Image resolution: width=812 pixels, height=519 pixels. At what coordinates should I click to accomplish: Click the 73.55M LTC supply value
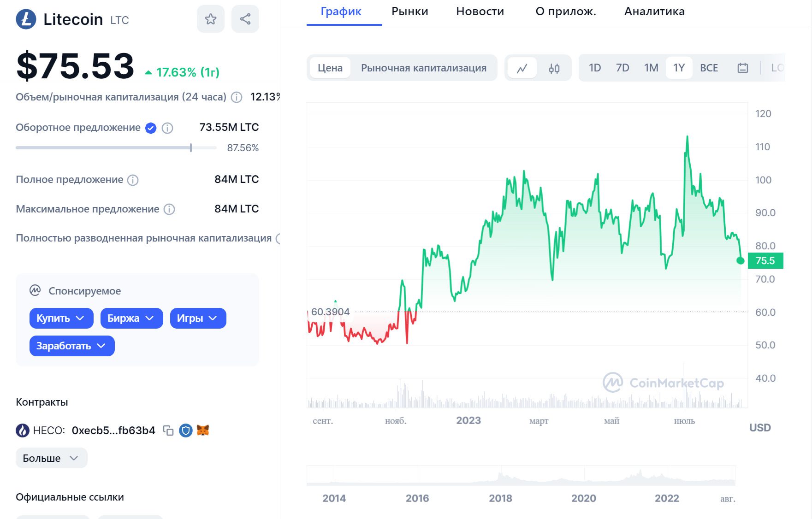(x=229, y=127)
